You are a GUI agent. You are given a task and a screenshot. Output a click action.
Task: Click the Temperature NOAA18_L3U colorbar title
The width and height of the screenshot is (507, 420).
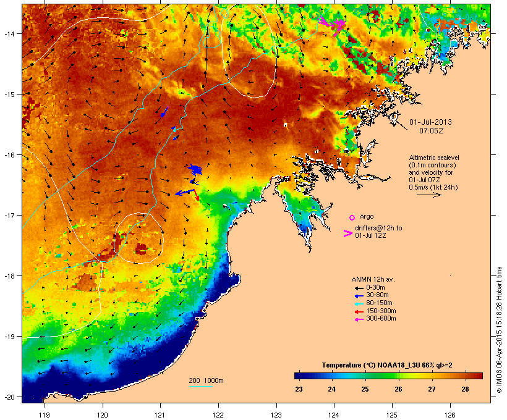[x=387, y=366]
